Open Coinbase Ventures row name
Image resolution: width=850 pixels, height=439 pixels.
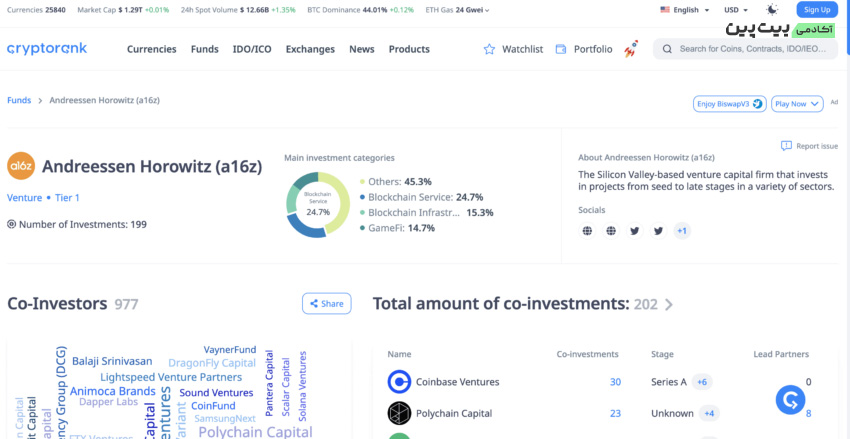pyautogui.click(x=458, y=382)
